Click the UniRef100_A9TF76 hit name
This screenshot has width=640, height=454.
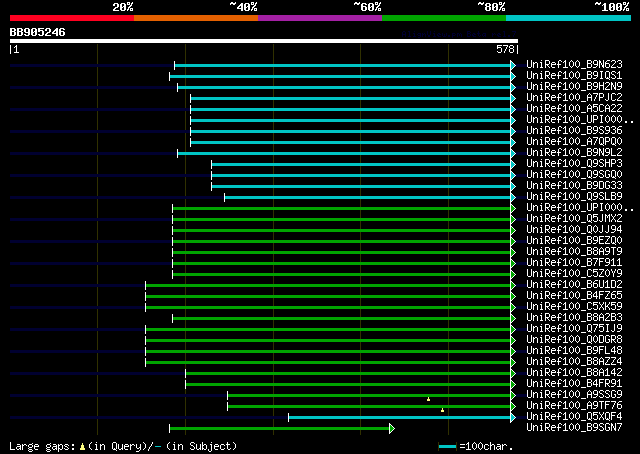574,405
